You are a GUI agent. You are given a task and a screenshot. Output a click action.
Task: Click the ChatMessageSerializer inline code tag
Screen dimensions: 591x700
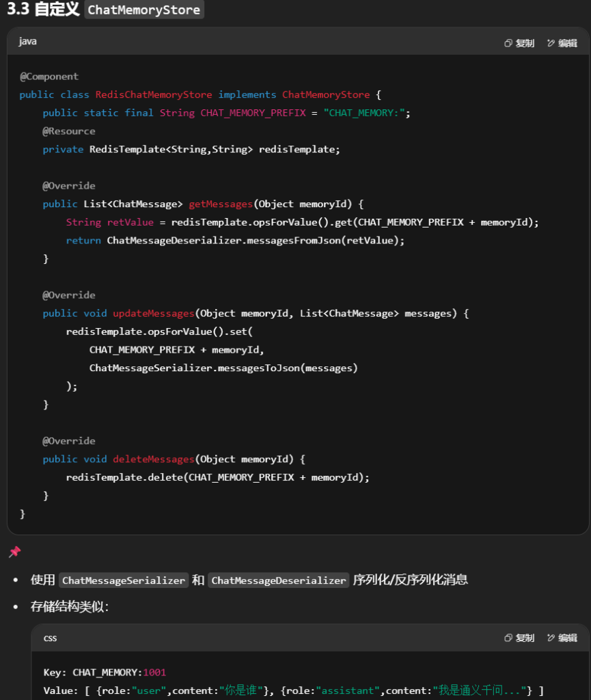click(124, 580)
